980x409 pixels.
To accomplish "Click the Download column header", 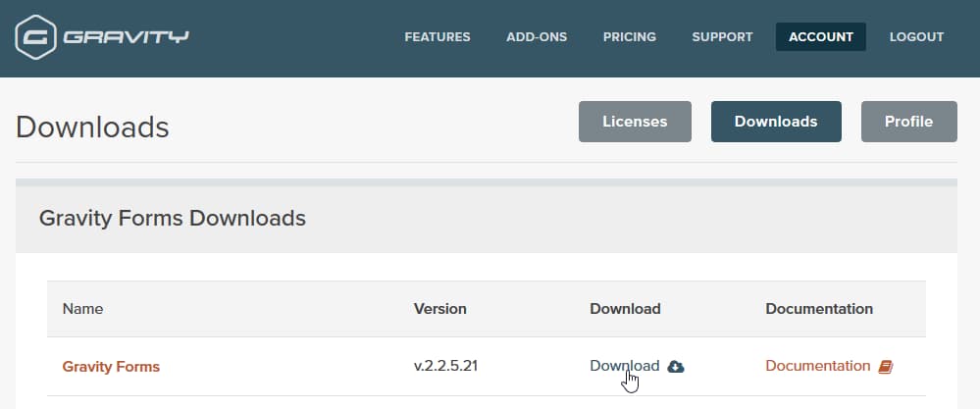I will tap(625, 309).
